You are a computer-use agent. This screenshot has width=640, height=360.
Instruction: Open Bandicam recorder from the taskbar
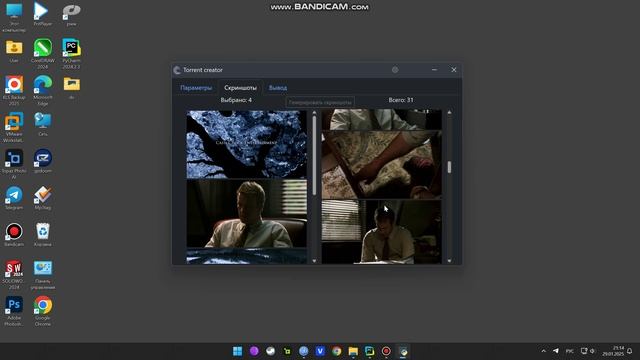pos(386,351)
